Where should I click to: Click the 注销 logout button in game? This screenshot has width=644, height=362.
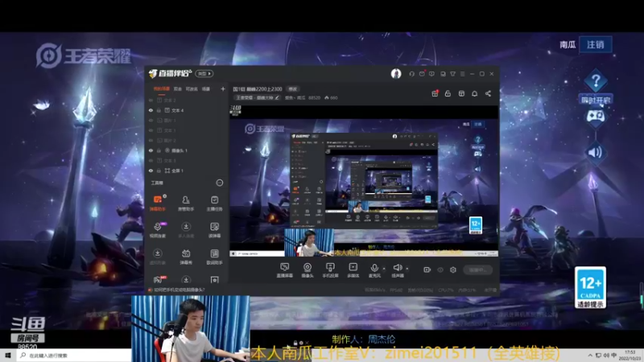(x=596, y=44)
